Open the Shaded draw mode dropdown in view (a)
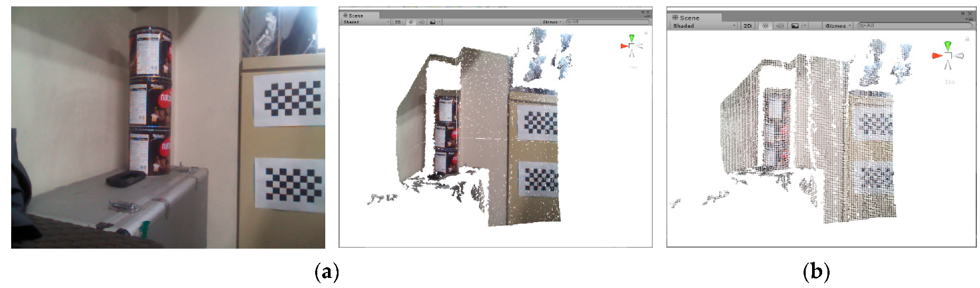This screenshot has width=980, height=288. click(367, 22)
